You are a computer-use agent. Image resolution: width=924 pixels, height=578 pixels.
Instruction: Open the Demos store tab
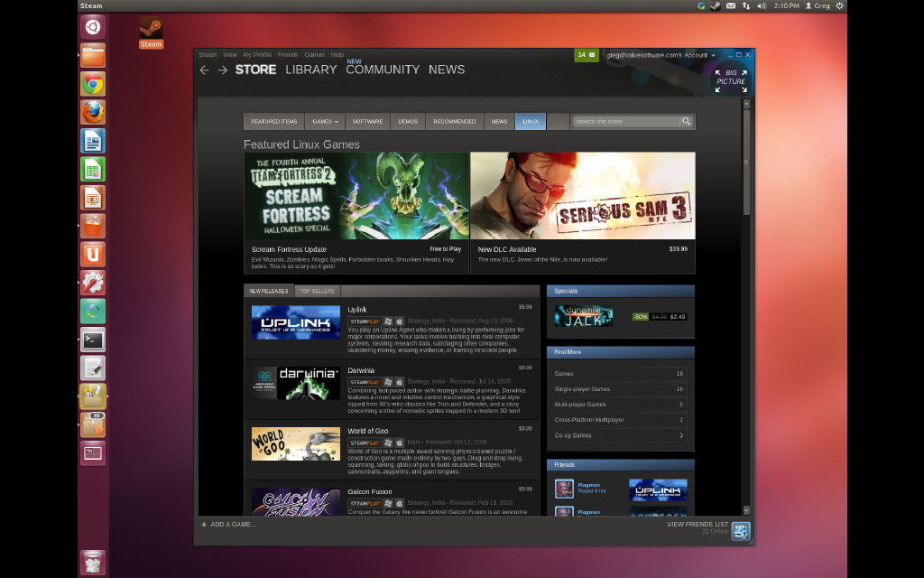[408, 122]
